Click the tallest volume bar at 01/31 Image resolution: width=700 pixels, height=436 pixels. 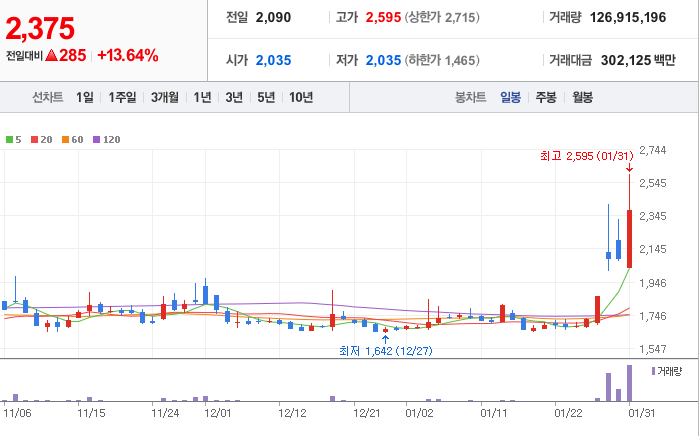629,383
